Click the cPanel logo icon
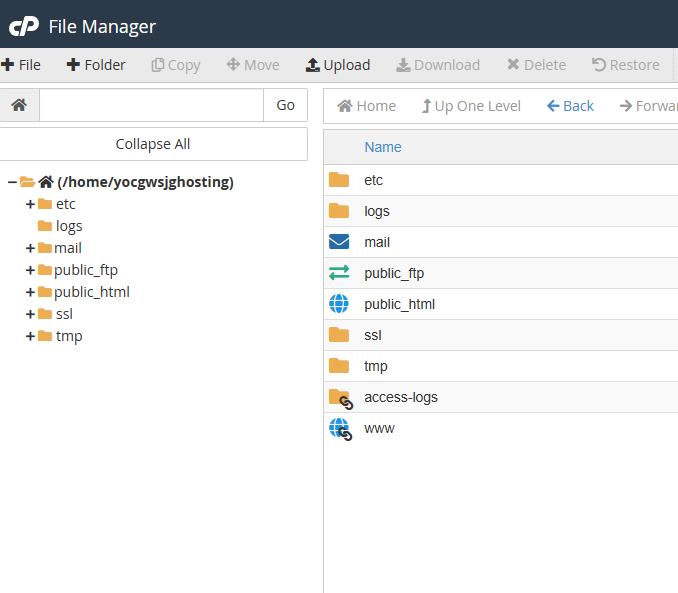 point(22,26)
